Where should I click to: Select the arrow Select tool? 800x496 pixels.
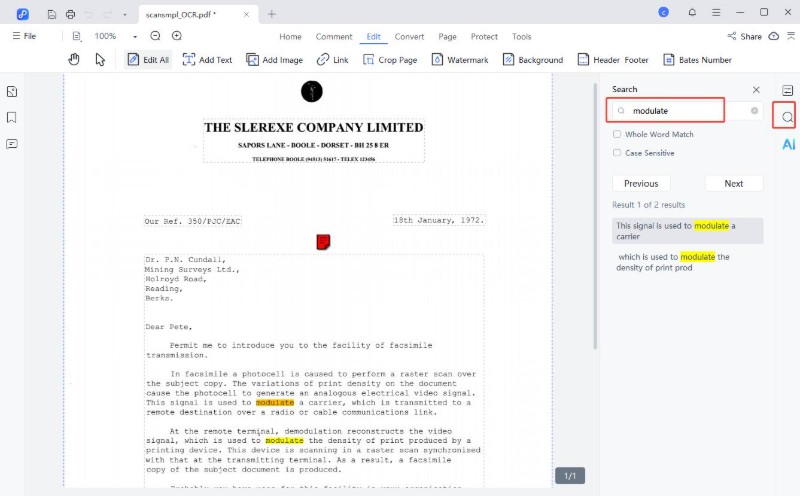(100, 60)
